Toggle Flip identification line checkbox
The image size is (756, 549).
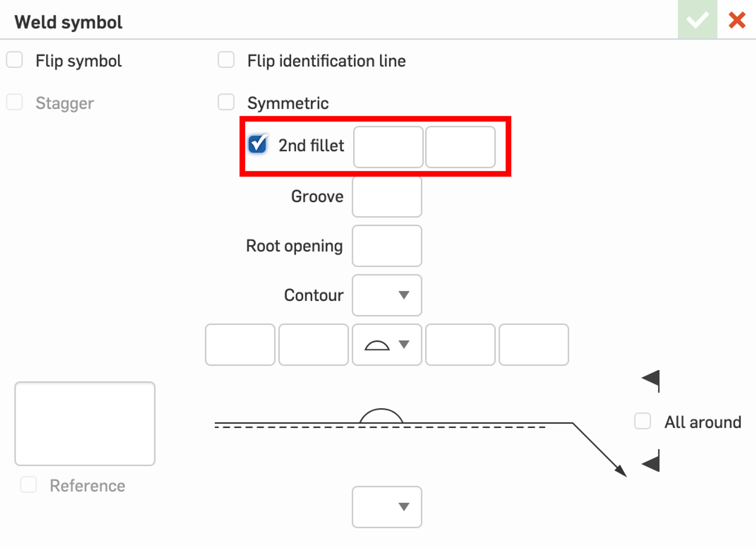226,60
